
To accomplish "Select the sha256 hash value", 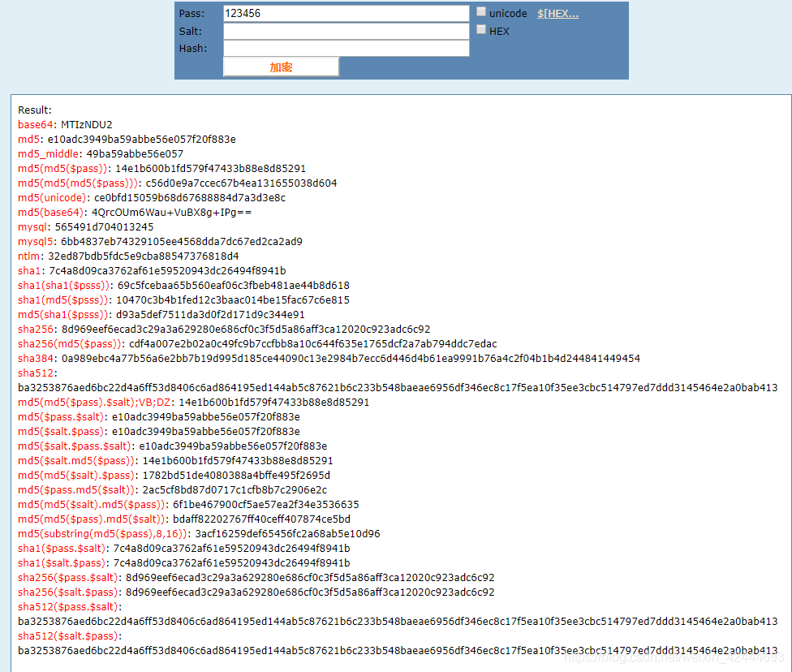I will pos(246,330).
